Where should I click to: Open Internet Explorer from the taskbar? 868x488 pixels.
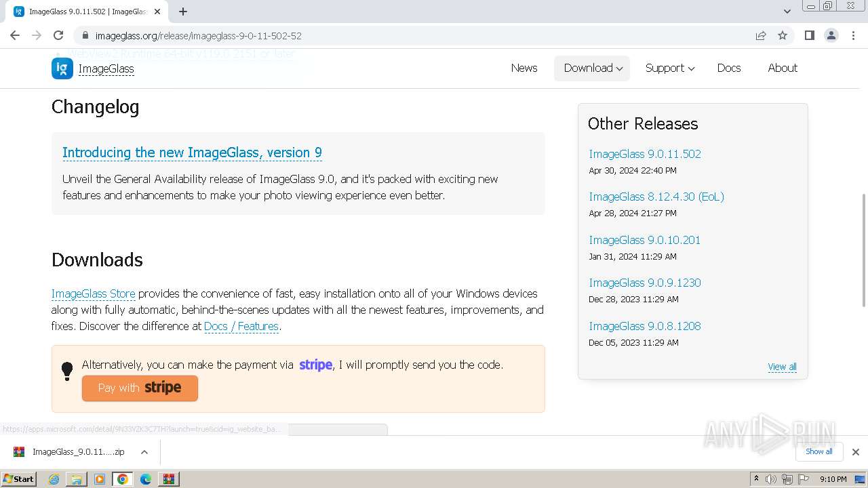point(54,479)
